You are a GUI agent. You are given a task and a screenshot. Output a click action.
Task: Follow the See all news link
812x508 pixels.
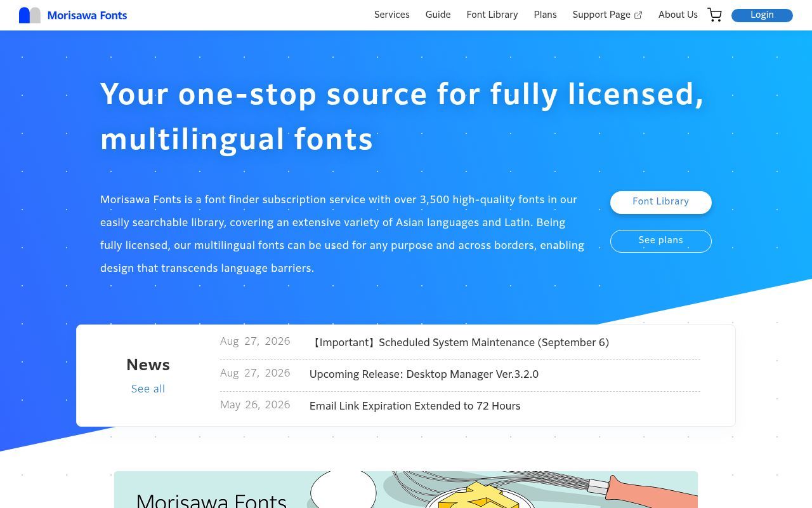[x=148, y=389]
